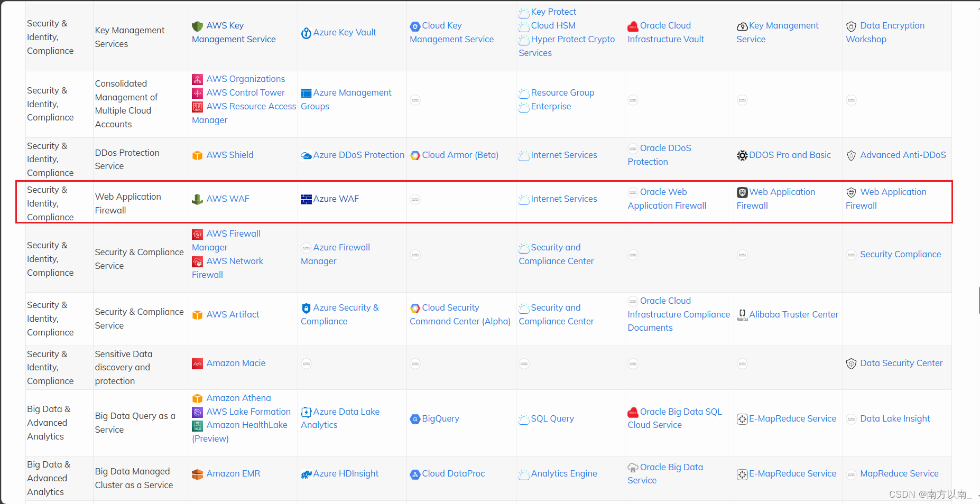
Task: Click the Alibaba Web Application Firewall icon
Action: [742, 193]
